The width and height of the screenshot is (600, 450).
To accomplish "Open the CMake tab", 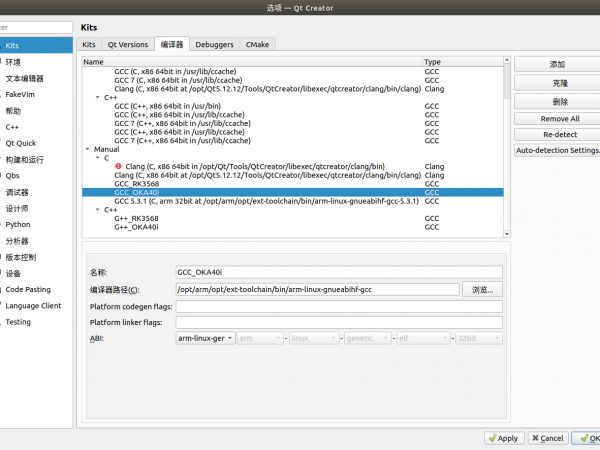I will [x=257, y=45].
